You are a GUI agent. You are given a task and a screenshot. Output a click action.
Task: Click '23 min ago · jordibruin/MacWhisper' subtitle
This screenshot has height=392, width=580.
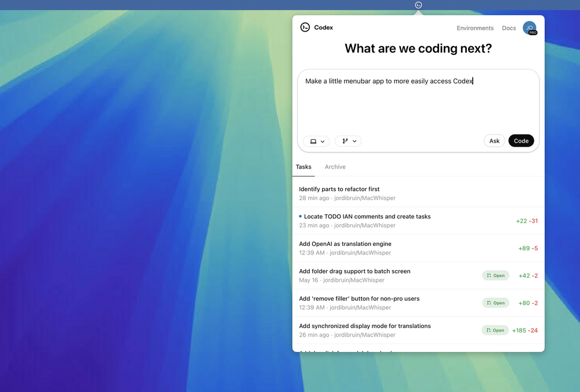(x=347, y=225)
